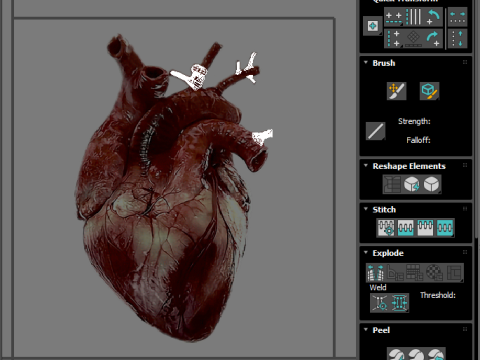Open the brush falloff type flyout
480x360 pixels.
pyautogui.click(x=376, y=131)
